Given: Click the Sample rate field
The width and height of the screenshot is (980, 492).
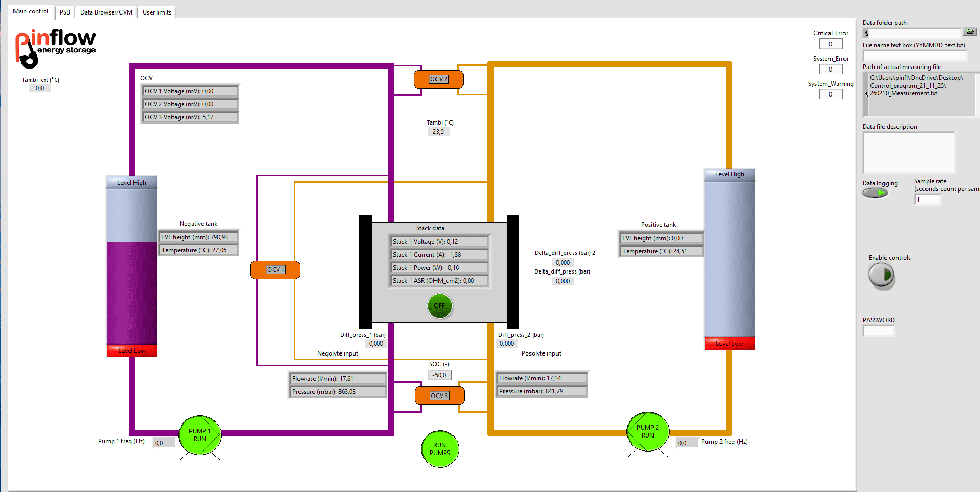Looking at the screenshot, I should pyautogui.click(x=927, y=200).
